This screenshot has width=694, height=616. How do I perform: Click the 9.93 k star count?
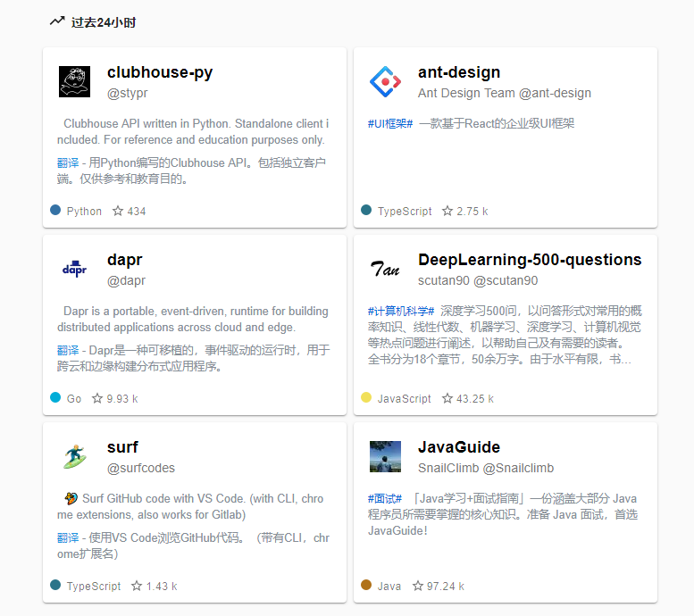click(122, 399)
